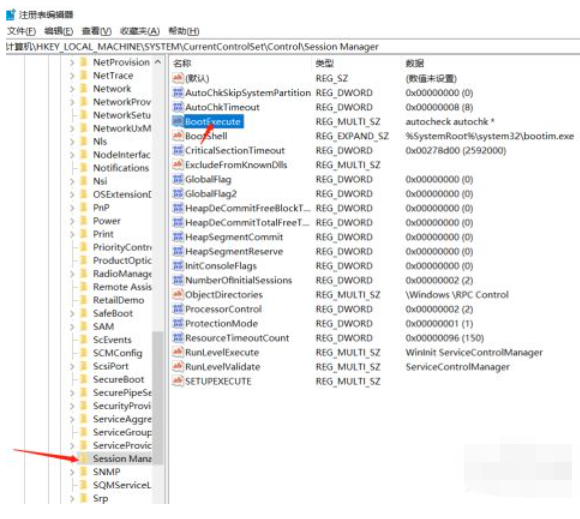580x519 pixels.
Task: Click the '0x00000096 (150)' data cell
Action: coord(445,338)
